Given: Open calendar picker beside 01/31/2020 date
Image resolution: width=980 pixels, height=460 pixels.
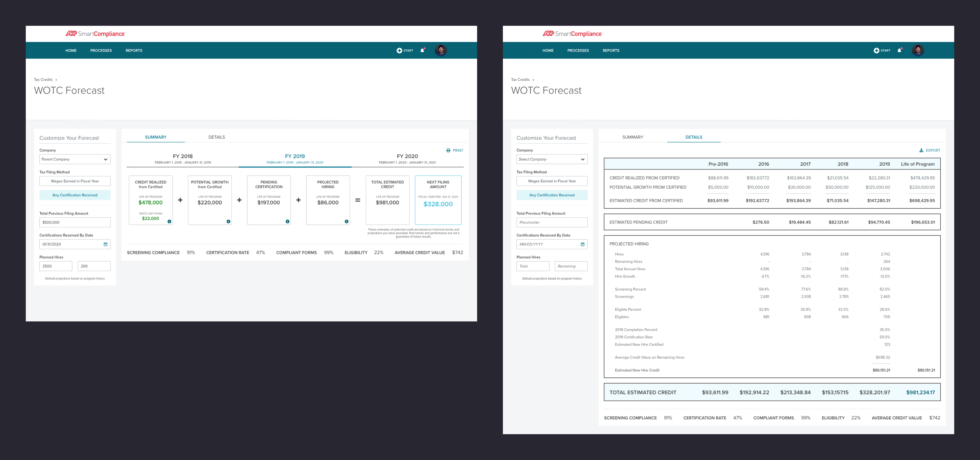Looking at the screenshot, I should click(x=105, y=244).
